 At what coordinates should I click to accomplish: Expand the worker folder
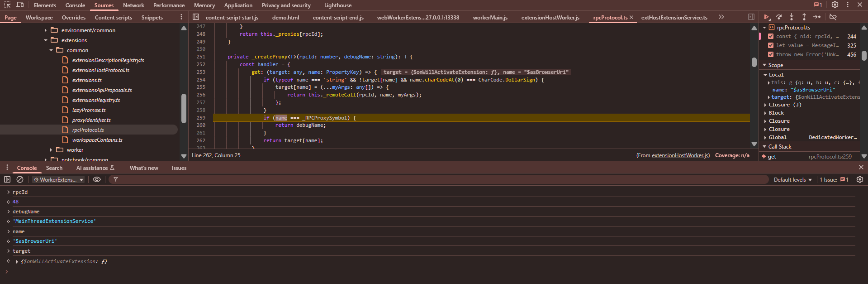[51, 150]
